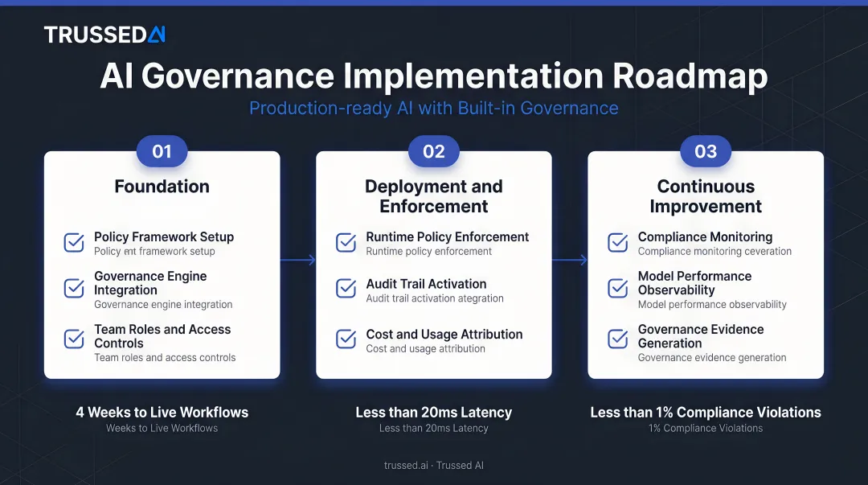Toggle the Governance Evidence Generation checkbox
The height and width of the screenshot is (485, 868).
tap(618, 338)
